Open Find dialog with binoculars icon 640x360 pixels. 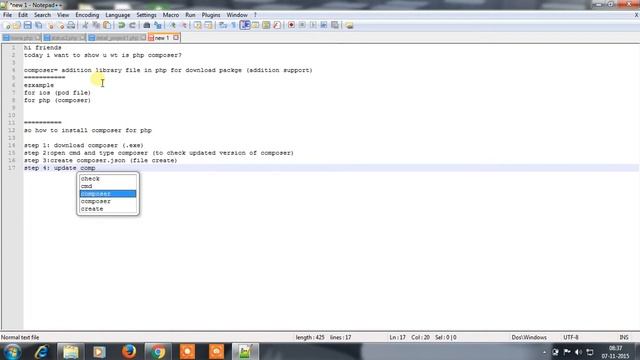[147, 25]
